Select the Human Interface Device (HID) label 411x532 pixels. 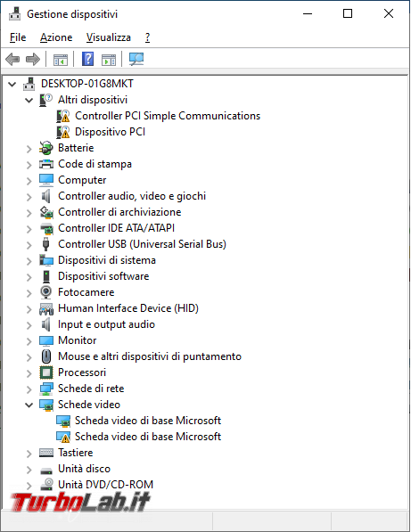tap(128, 308)
